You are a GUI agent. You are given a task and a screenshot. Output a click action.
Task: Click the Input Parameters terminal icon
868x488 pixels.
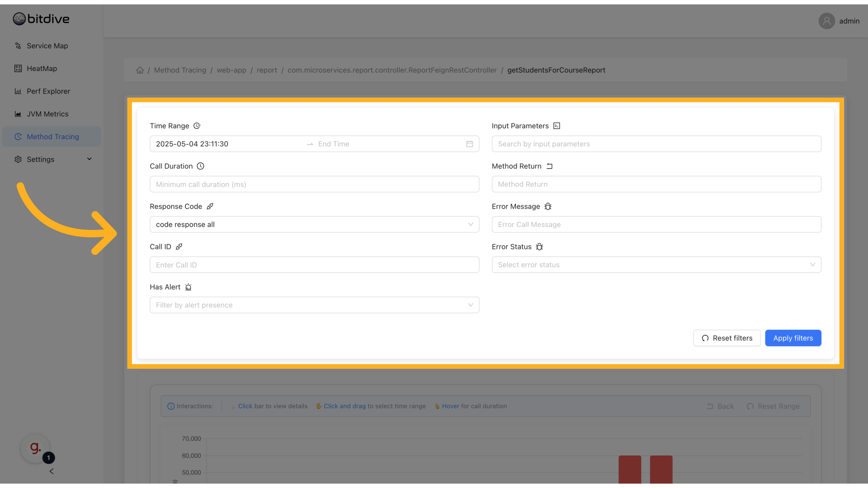[557, 126]
